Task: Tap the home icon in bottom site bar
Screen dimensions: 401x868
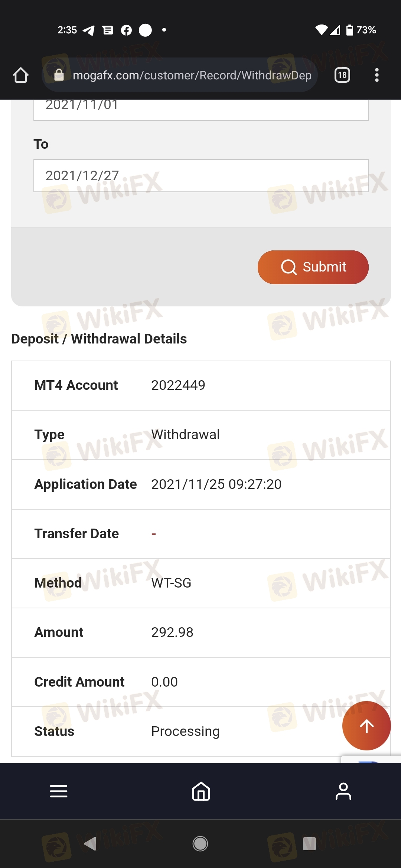Action: [201, 791]
